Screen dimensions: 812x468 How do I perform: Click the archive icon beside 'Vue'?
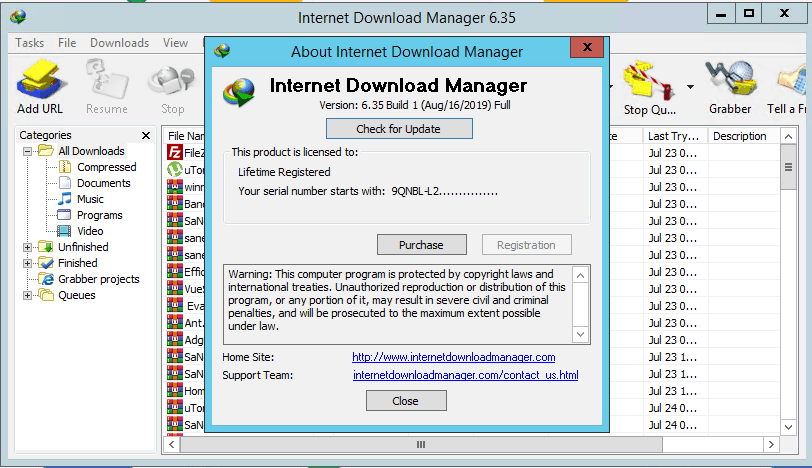pos(175,288)
